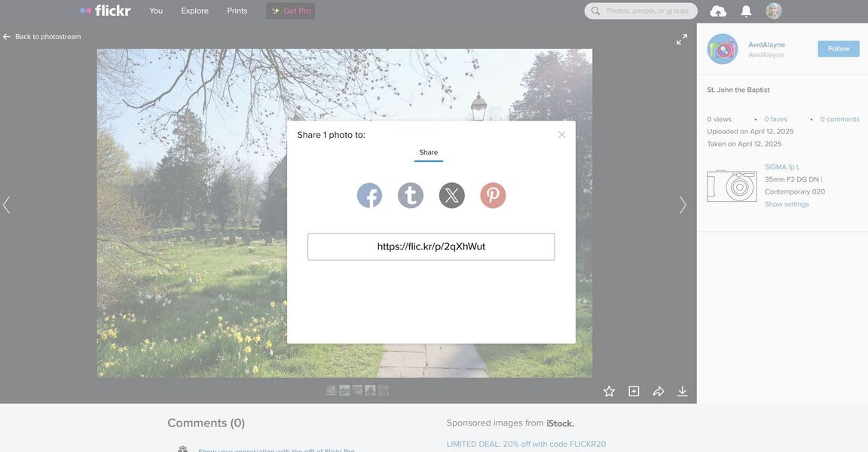The width and height of the screenshot is (868, 452).
Task: Fave the photo with star icon
Action: pyautogui.click(x=609, y=391)
